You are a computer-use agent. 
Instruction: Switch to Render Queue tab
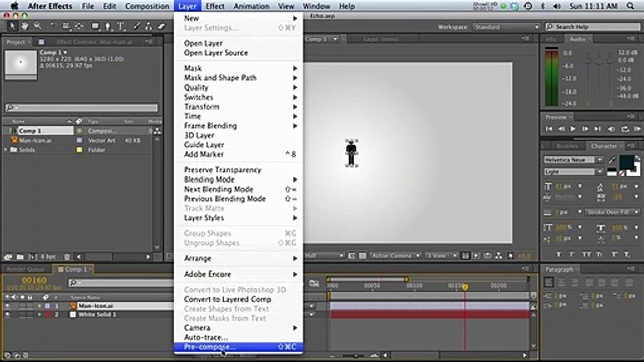(25, 269)
